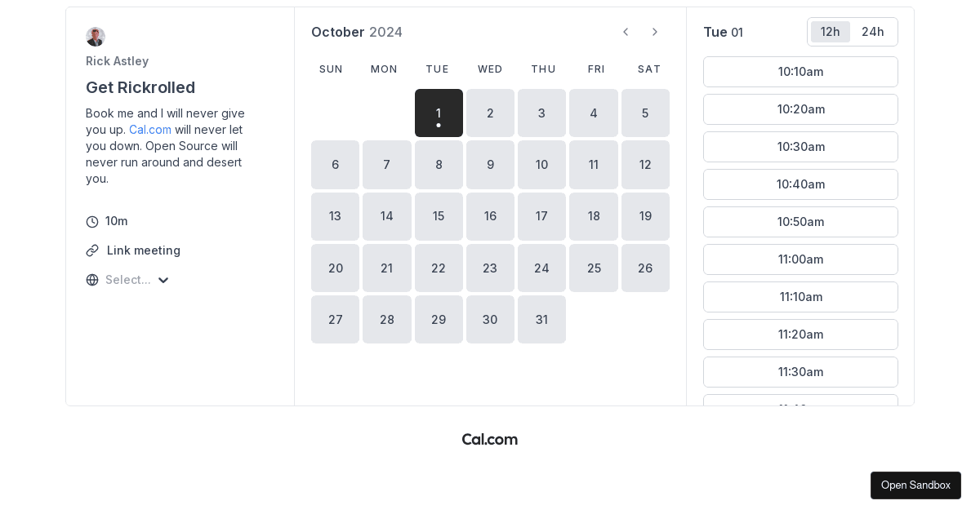This screenshot has width=980, height=514.
Task: Click the Open Sandbox button
Action: [915, 485]
